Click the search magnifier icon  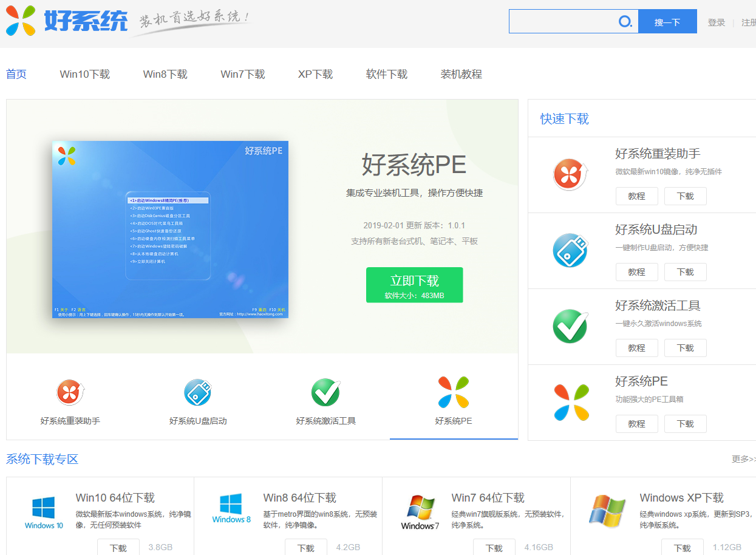[x=625, y=22]
